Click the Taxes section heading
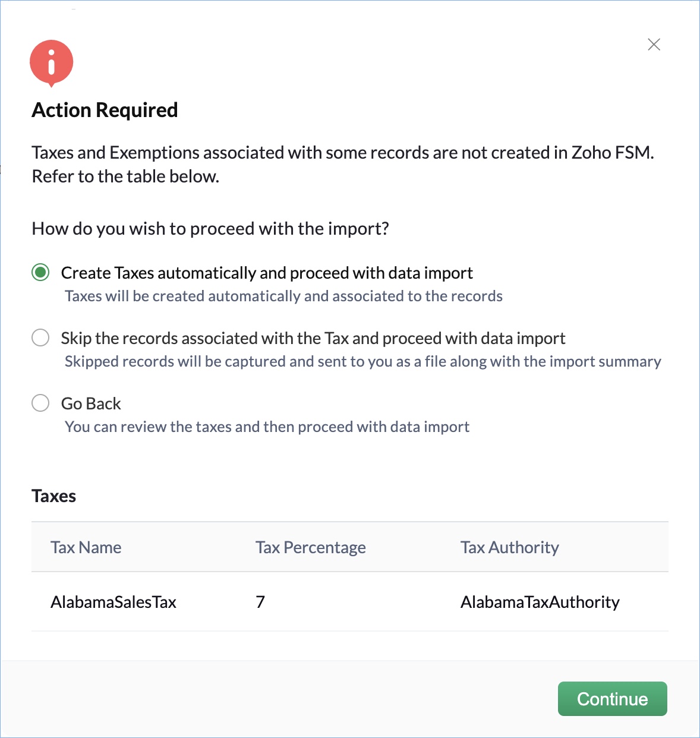 54,496
